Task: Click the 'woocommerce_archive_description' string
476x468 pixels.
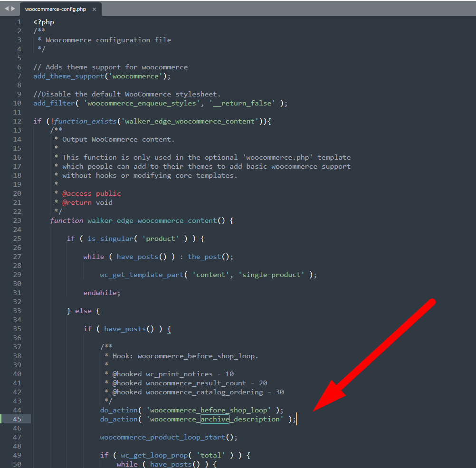Action: click(x=215, y=420)
